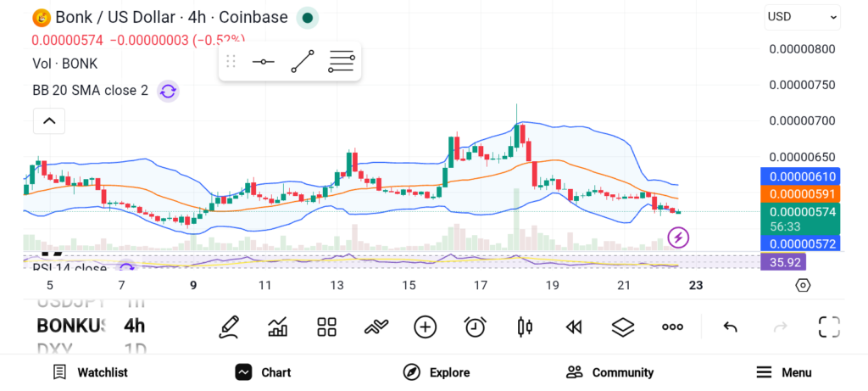The image size is (868, 391).
Task: Collapse the indicator legend with the chevron
Action: (x=49, y=121)
